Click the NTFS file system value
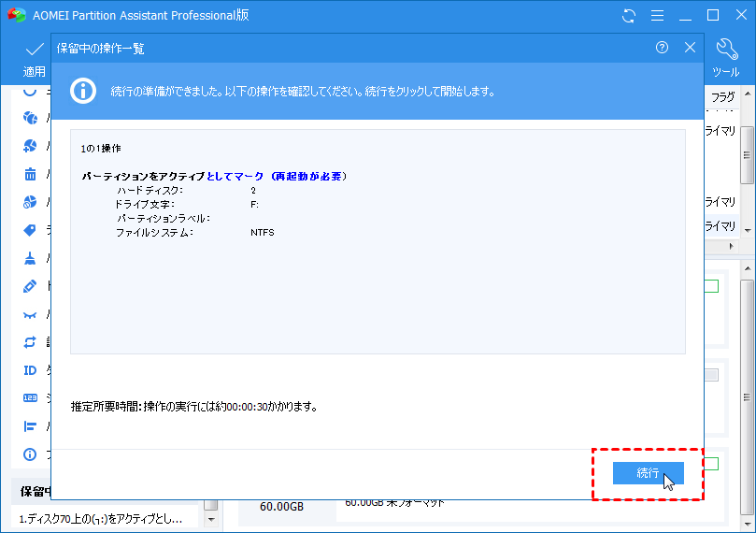This screenshot has width=756, height=533. [x=263, y=233]
